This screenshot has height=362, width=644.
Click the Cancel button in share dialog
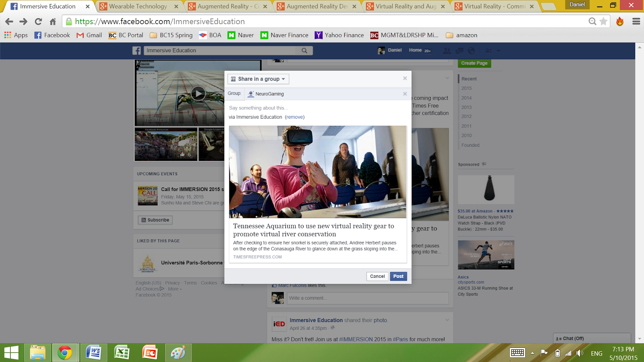point(378,276)
